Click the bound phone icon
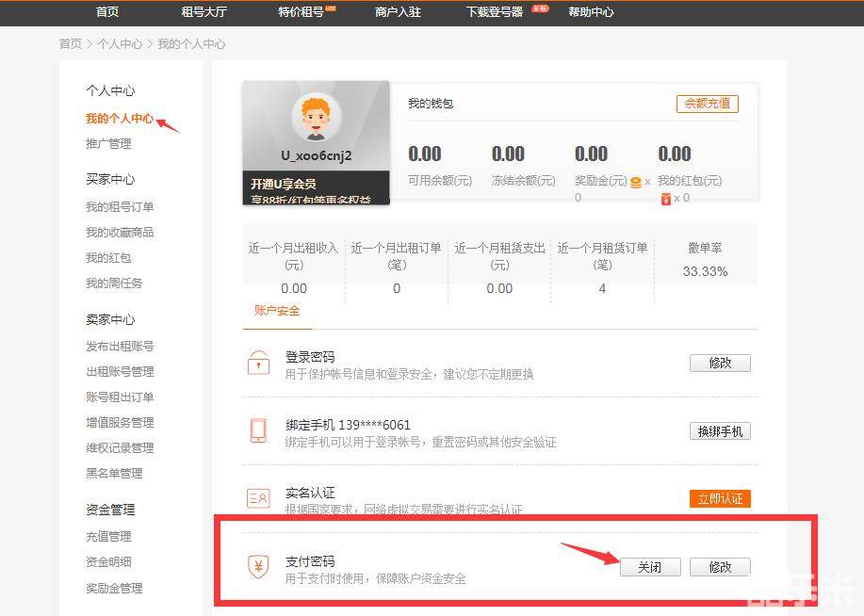Image resolution: width=864 pixels, height=616 pixels. tap(258, 430)
